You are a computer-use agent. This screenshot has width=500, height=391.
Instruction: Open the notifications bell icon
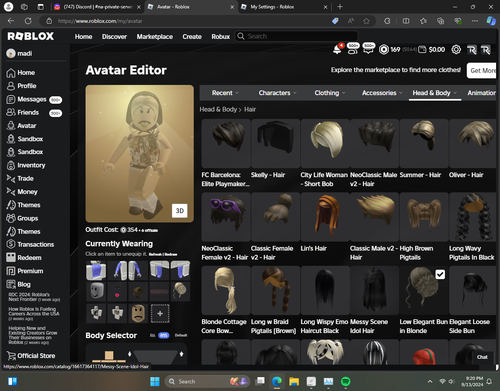(337, 49)
